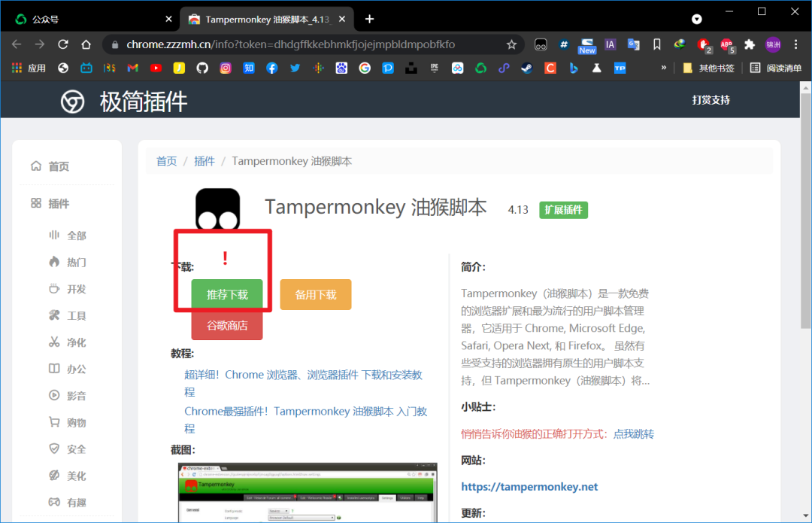Open the 其他书签 bookmarks folder

pos(708,68)
